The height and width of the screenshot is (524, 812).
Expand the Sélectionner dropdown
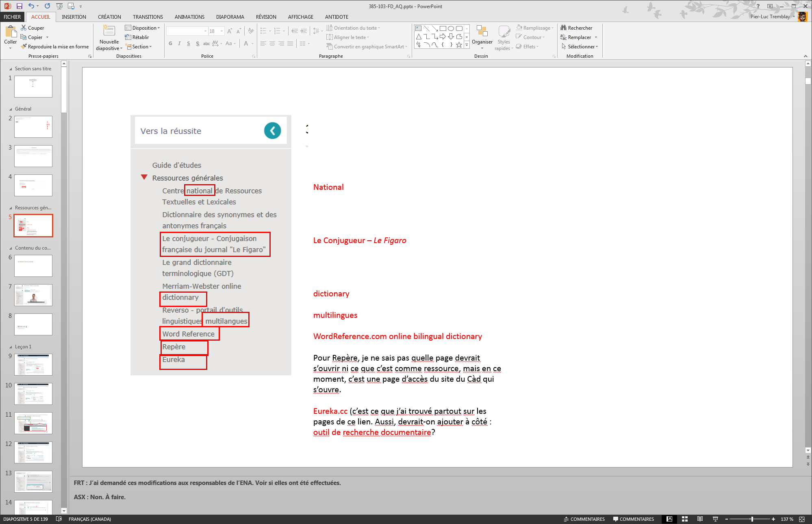[x=597, y=47]
